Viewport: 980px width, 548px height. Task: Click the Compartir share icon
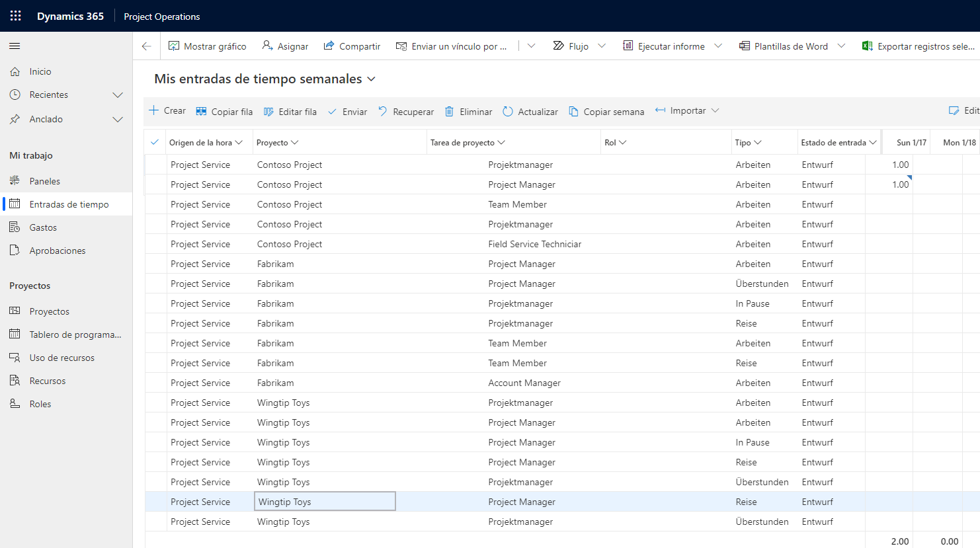pos(329,46)
